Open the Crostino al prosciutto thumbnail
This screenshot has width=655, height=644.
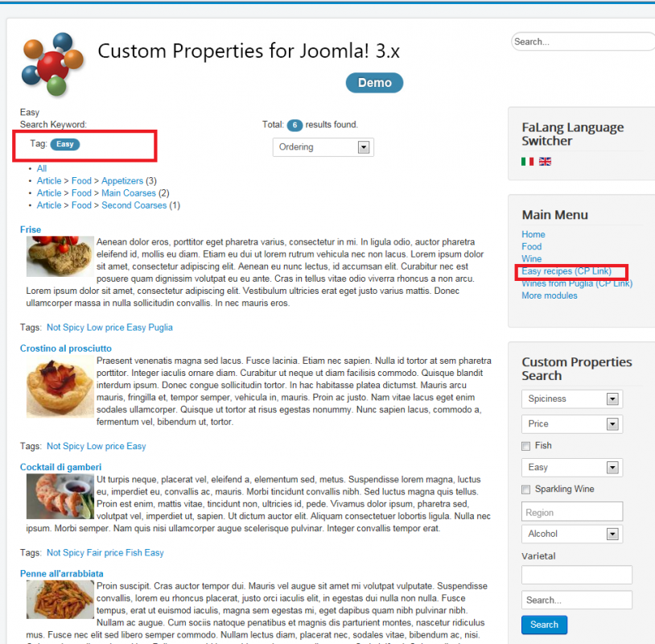pyautogui.click(x=60, y=389)
